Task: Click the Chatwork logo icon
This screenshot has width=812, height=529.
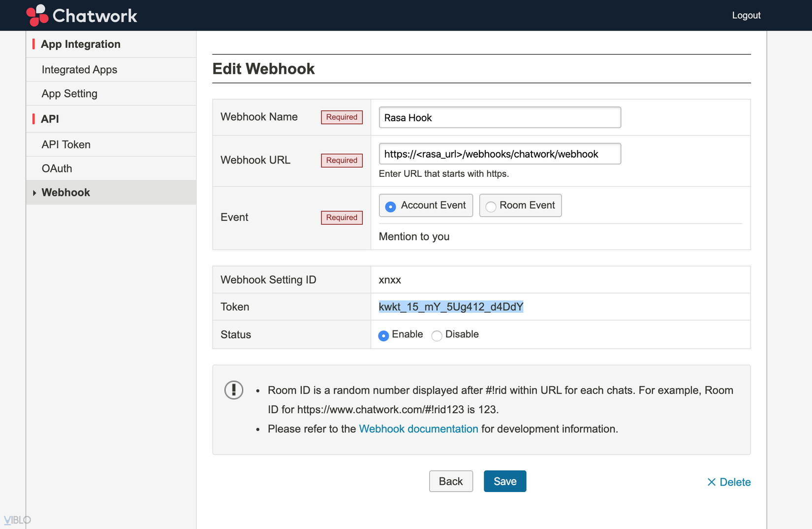Action: pyautogui.click(x=37, y=15)
